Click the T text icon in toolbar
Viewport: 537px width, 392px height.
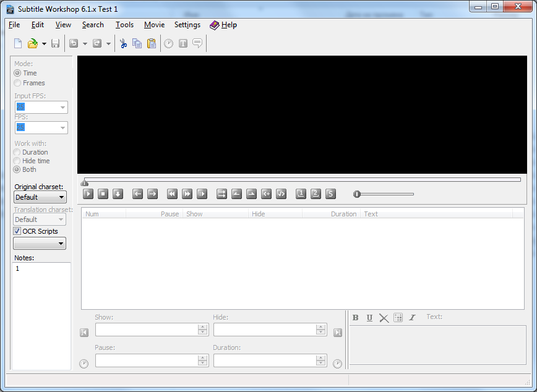pos(183,43)
